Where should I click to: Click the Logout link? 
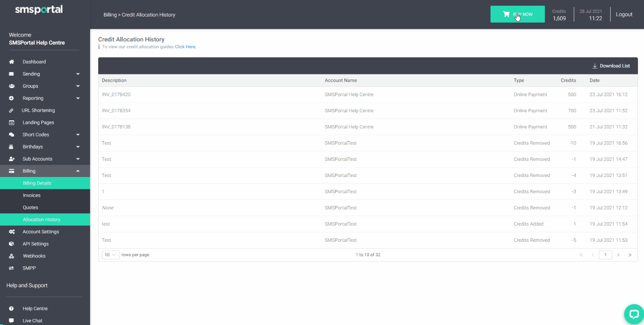(624, 14)
